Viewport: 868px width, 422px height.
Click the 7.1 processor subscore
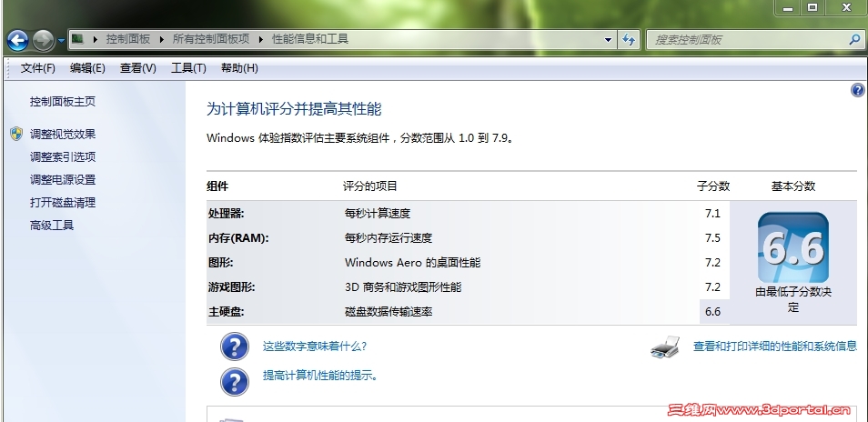pyautogui.click(x=713, y=214)
